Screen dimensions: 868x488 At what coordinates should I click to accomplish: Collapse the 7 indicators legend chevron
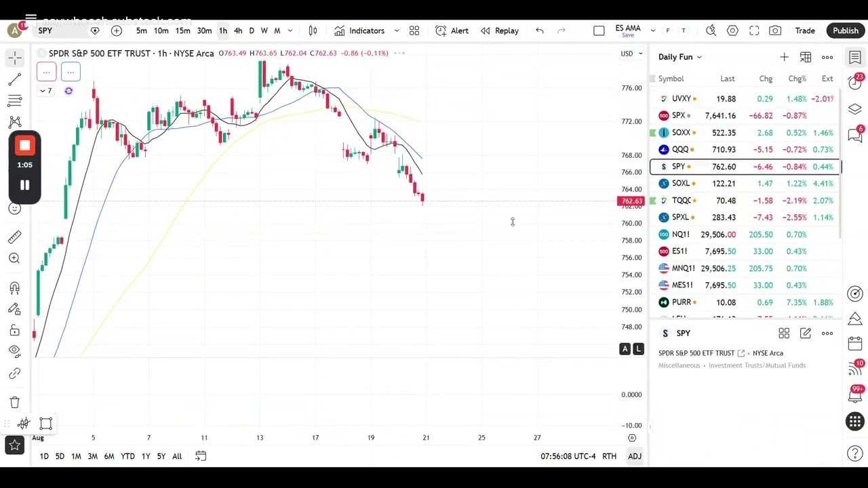[45, 91]
